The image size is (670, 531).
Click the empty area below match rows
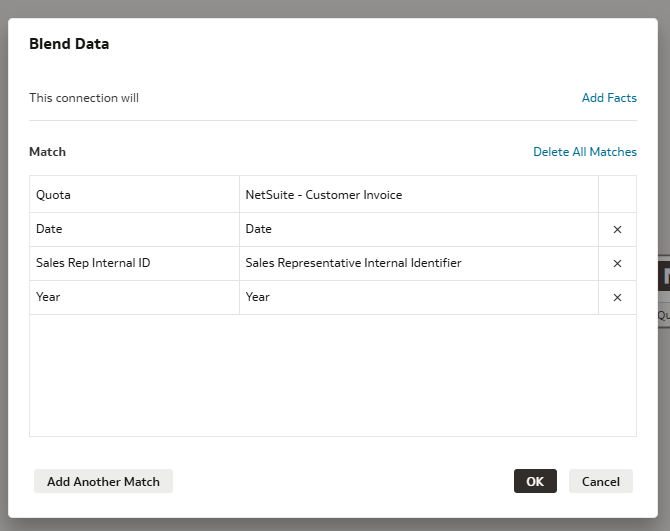click(x=332, y=375)
